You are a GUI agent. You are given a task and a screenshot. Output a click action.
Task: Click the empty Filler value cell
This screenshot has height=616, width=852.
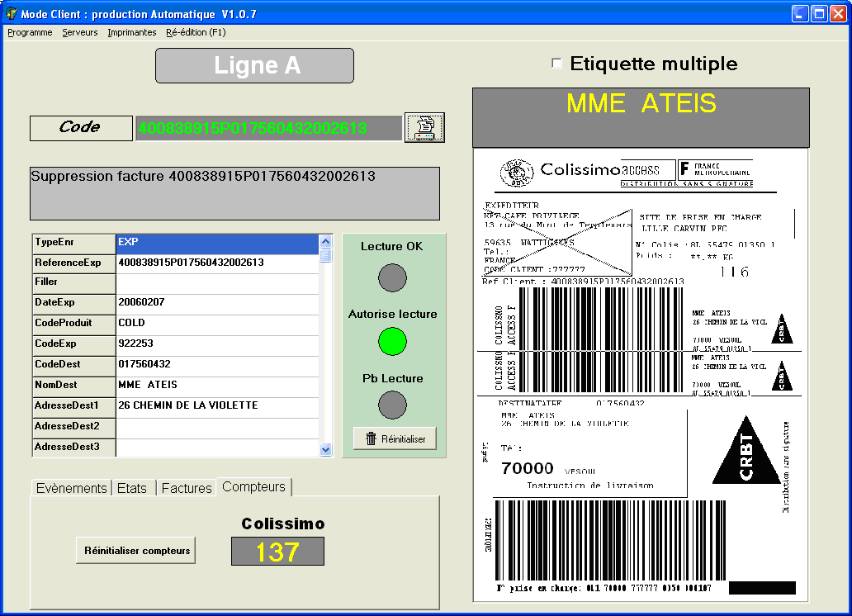point(217,284)
